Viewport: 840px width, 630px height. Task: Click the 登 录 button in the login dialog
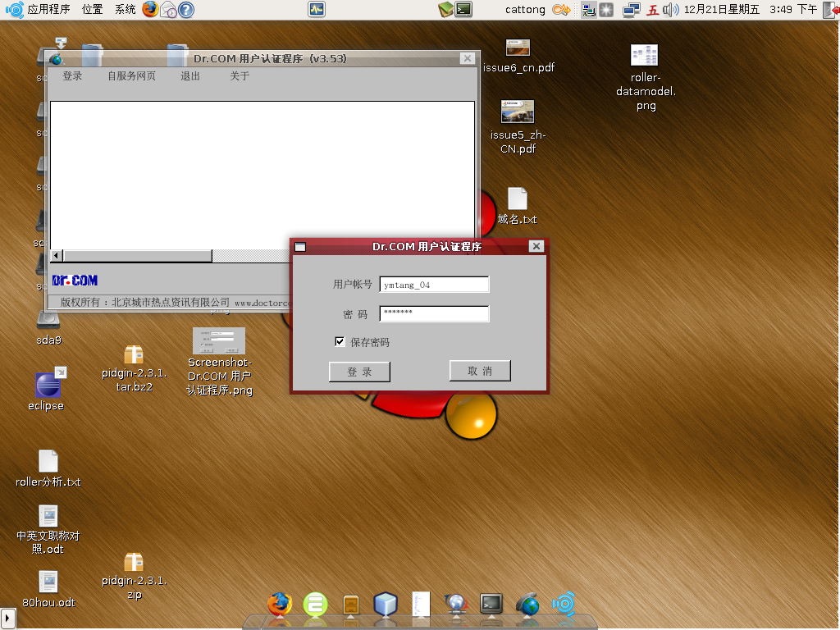coord(361,371)
